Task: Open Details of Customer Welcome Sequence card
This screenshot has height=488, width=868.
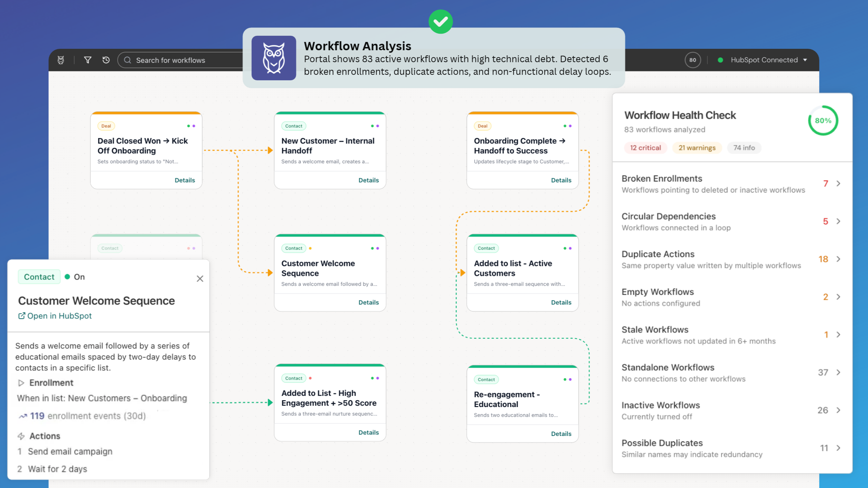Action: [x=368, y=302]
